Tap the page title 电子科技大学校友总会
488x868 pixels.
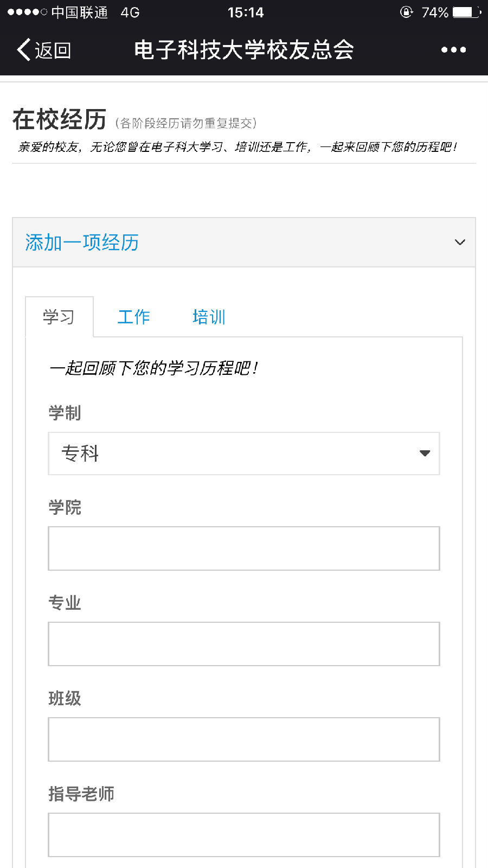point(244,50)
